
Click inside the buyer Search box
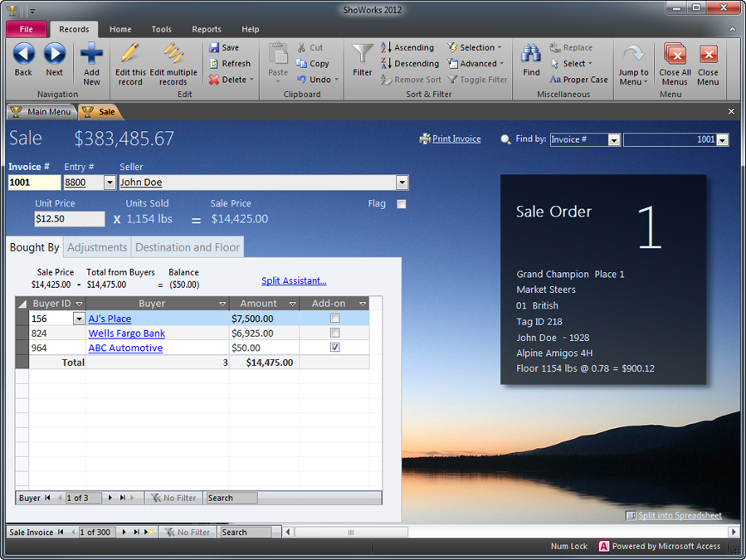click(232, 498)
